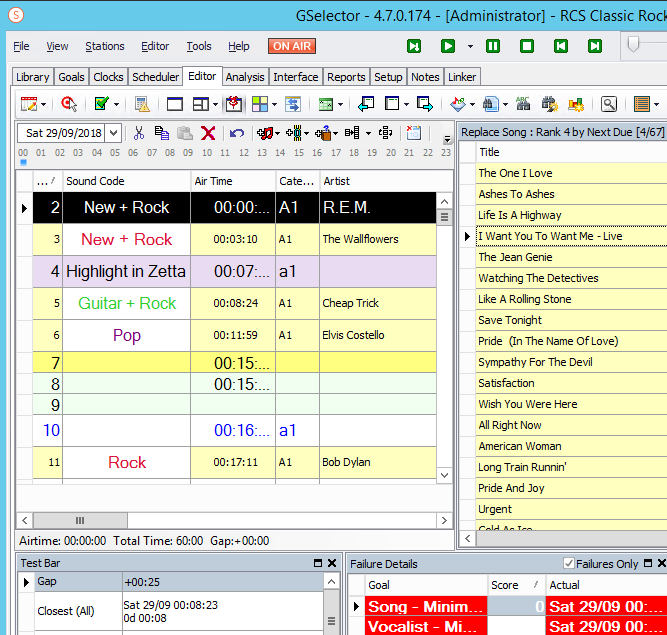Jump to hour 12 in timeline
Image resolution: width=667 pixels, height=635 pixels.
pos(244,153)
